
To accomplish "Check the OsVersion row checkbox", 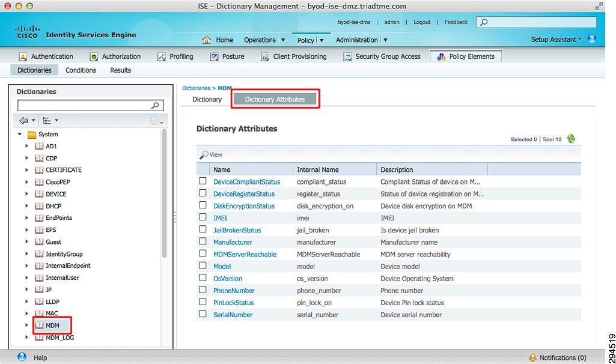I will coord(203,278).
